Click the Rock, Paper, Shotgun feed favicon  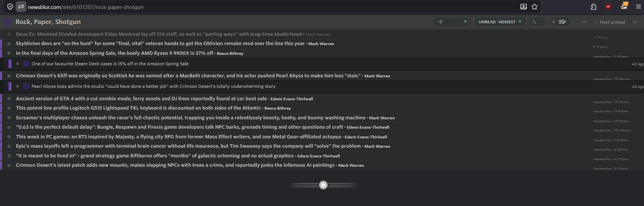point(7,22)
